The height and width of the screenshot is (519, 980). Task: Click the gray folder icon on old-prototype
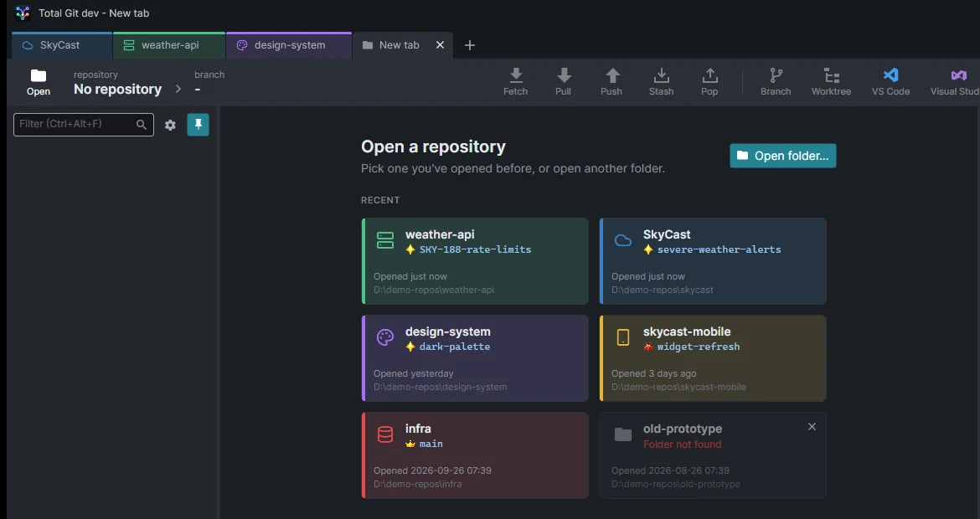623,434
